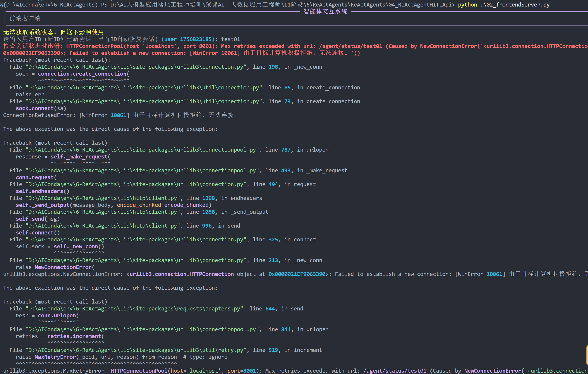Click the 'raise NewConnectionError(' code line
588x374 pixels.
pyautogui.click(x=55, y=267)
